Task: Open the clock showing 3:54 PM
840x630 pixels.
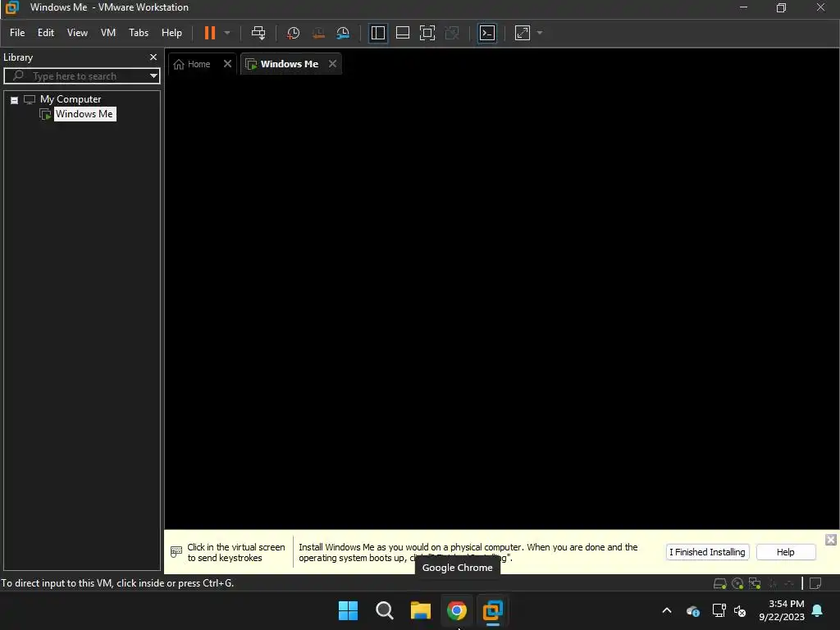Action: point(782,610)
